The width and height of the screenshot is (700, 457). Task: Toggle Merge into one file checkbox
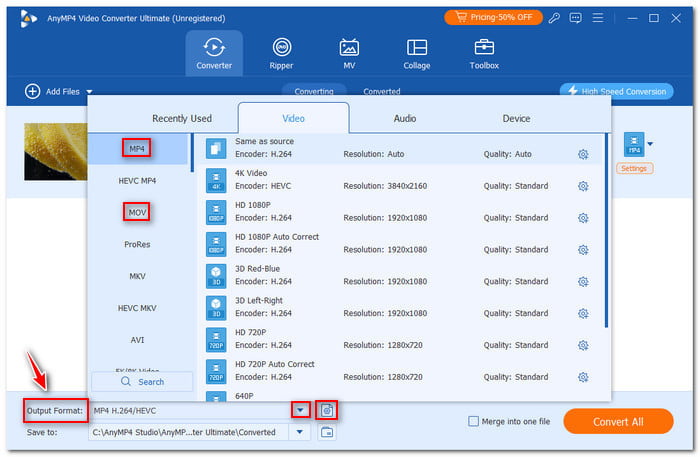[x=473, y=421]
